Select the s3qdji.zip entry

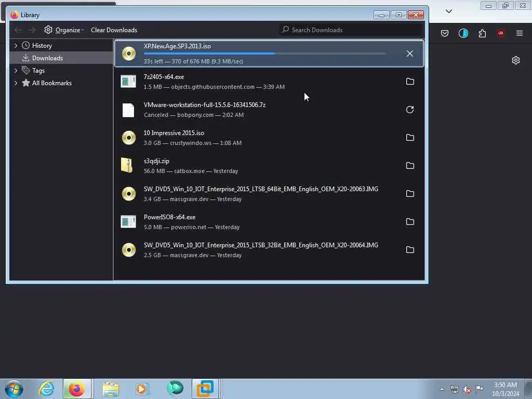pos(269,166)
